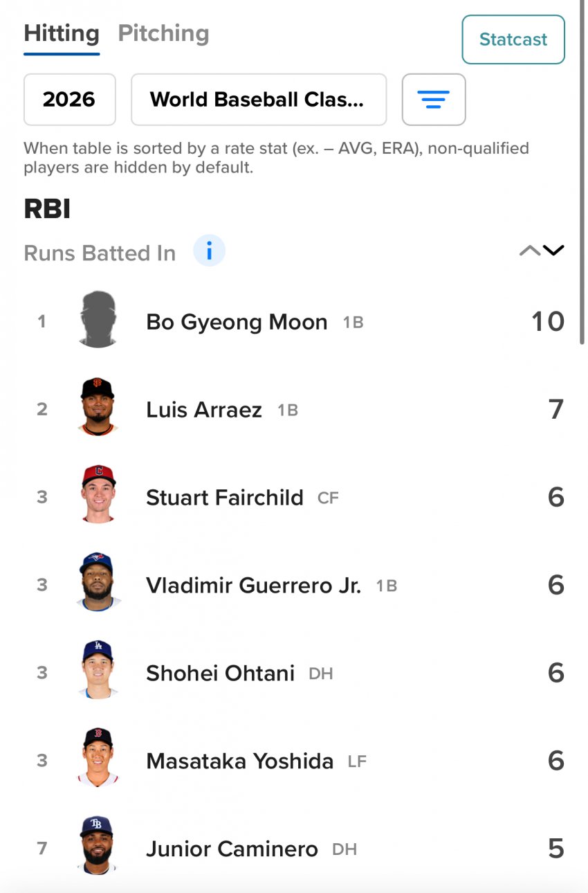Screen dimensions: 588x893
Task: Open the 2026 season dropdown
Action: coord(69,100)
